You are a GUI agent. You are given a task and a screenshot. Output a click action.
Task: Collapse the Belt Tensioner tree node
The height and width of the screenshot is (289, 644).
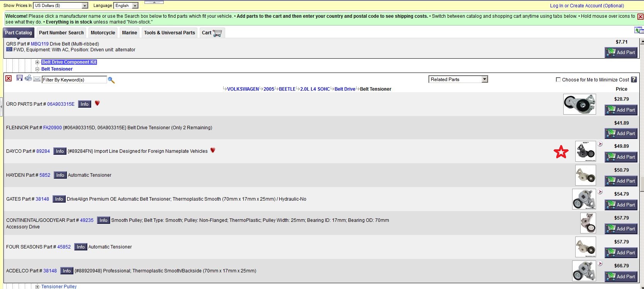pos(37,69)
